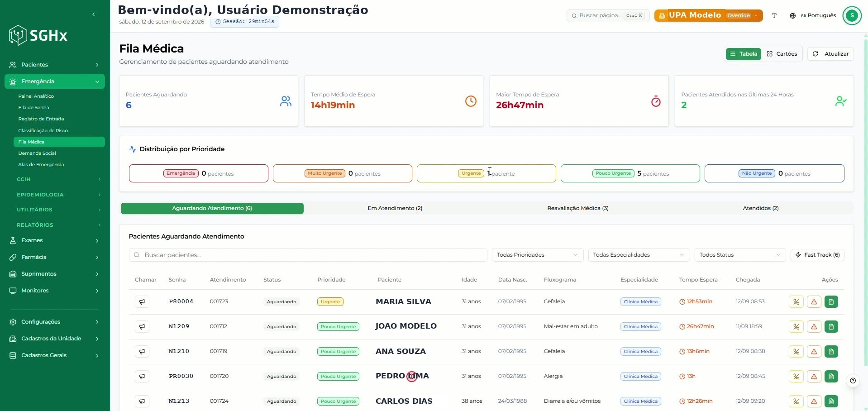Select Em Atendimento (2) tab
This screenshot has height=411, width=868.
(x=395, y=208)
